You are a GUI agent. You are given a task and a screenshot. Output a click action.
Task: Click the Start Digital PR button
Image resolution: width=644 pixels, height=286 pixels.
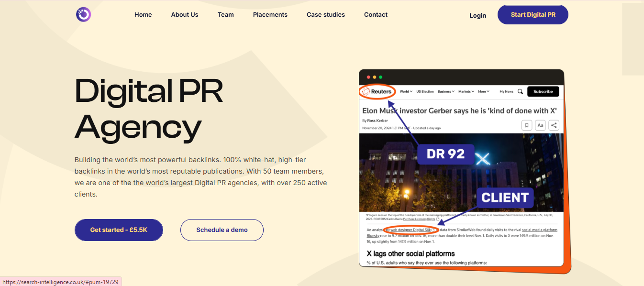tap(533, 15)
